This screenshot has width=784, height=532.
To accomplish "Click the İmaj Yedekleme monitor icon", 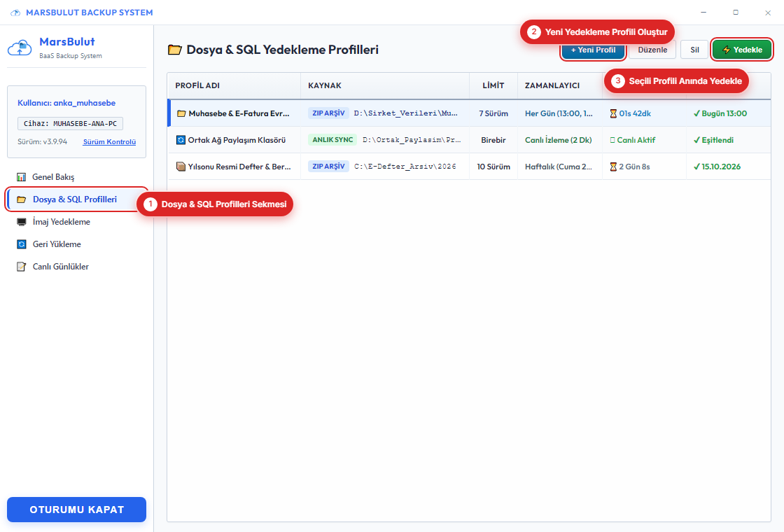I will (x=22, y=222).
